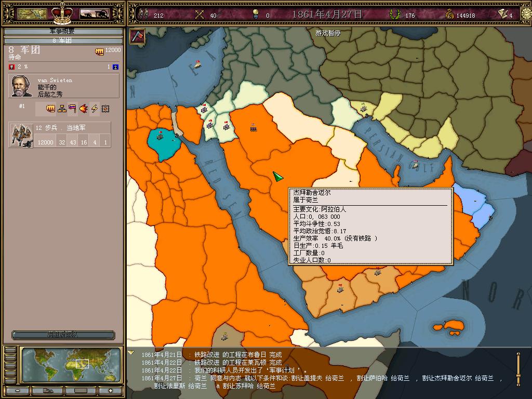Click the April 21 railroad log entry
Viewport: 532px width, 399px height.
click(x=212, y=355)
